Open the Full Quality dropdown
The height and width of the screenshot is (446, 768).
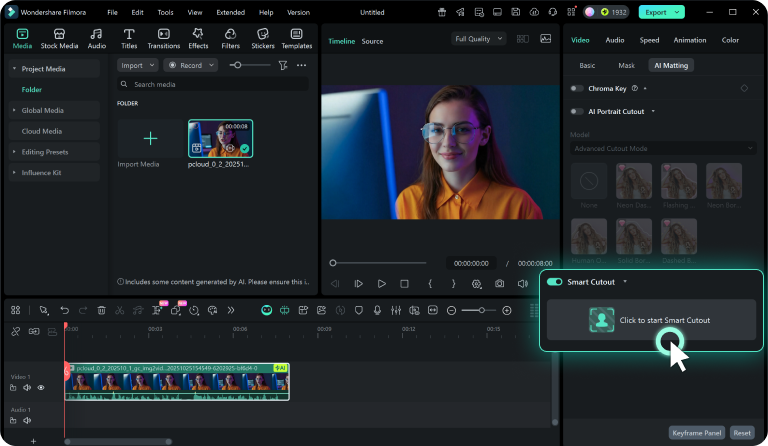478,39
